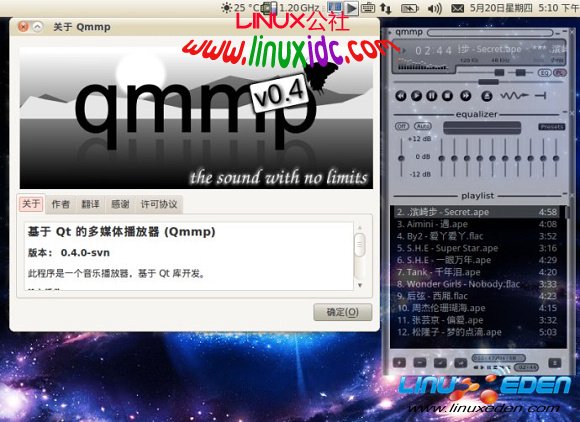
Task: Click first equalizer band slider knob
Action: 442,158
